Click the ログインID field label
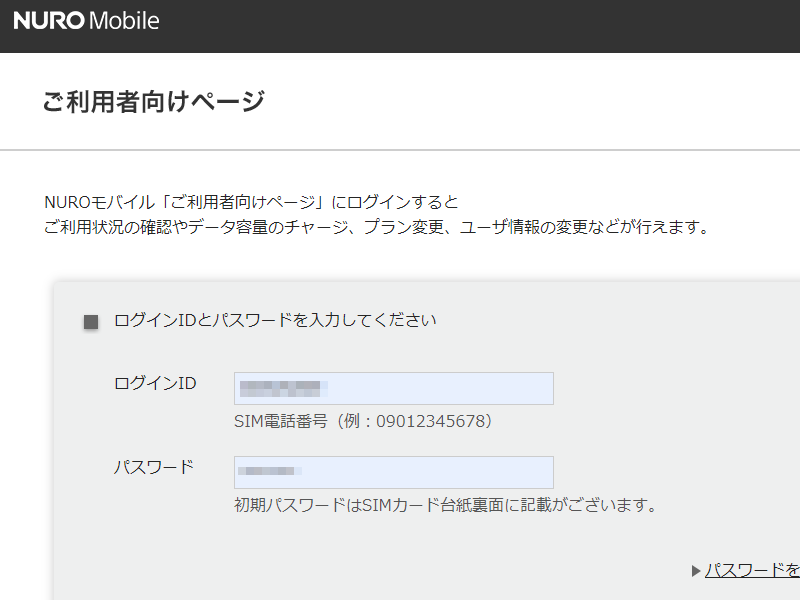This screenshot has height=600, width=800. point(155,383)
